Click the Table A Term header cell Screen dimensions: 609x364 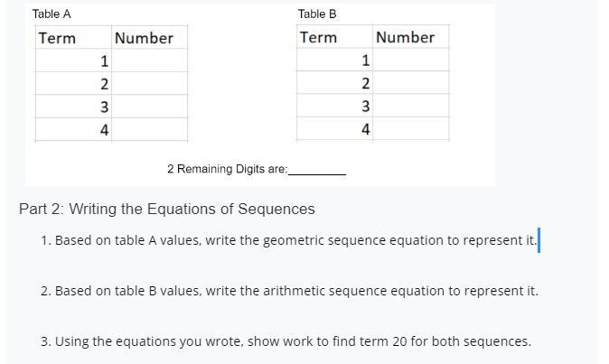73,37
